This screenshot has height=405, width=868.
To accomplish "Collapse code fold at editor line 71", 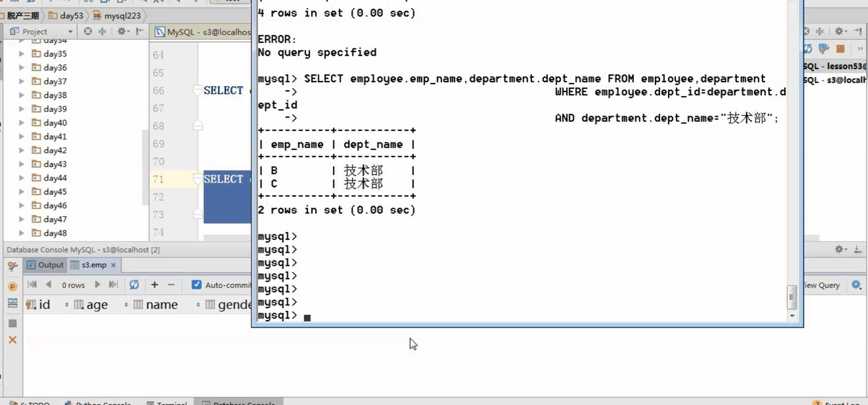I will coord(198,178).
